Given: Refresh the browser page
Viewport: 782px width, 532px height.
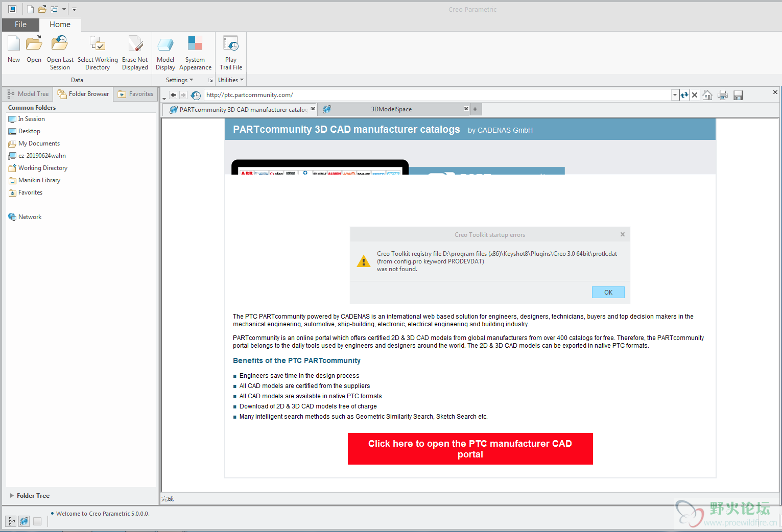Looking at the screenshot, I should (x=684, y=95).
